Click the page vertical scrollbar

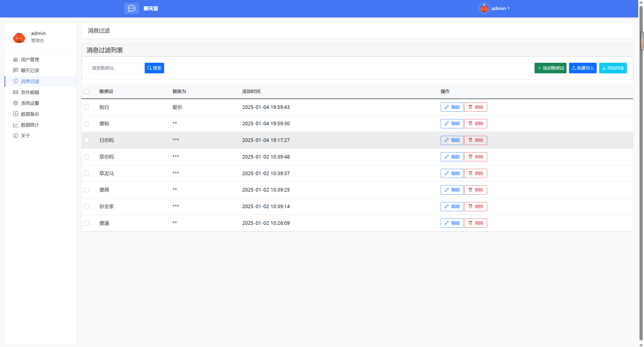tap(641, 176)
